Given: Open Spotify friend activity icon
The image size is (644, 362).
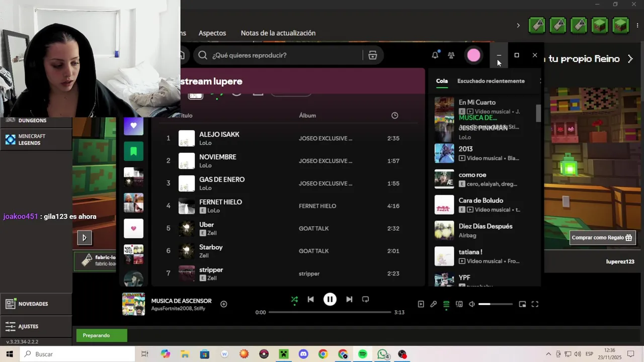Looking at the screenshot, I should click(x=451, y=55).
